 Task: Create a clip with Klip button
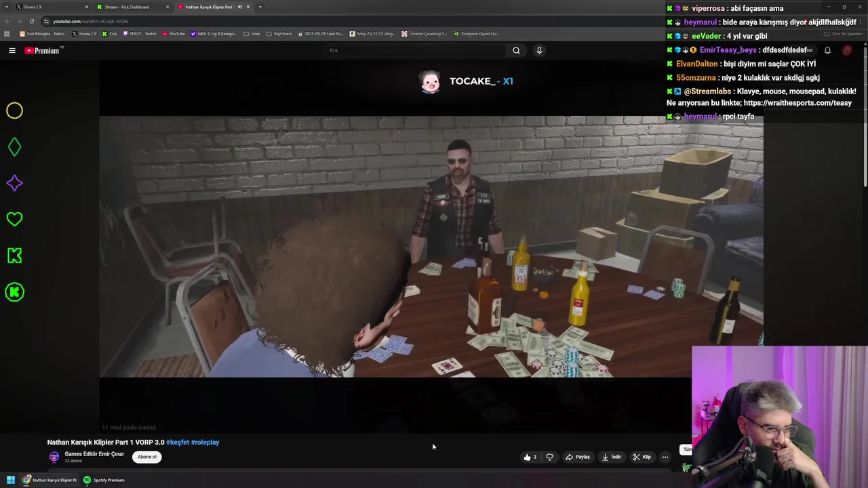[x=642, y=457]
